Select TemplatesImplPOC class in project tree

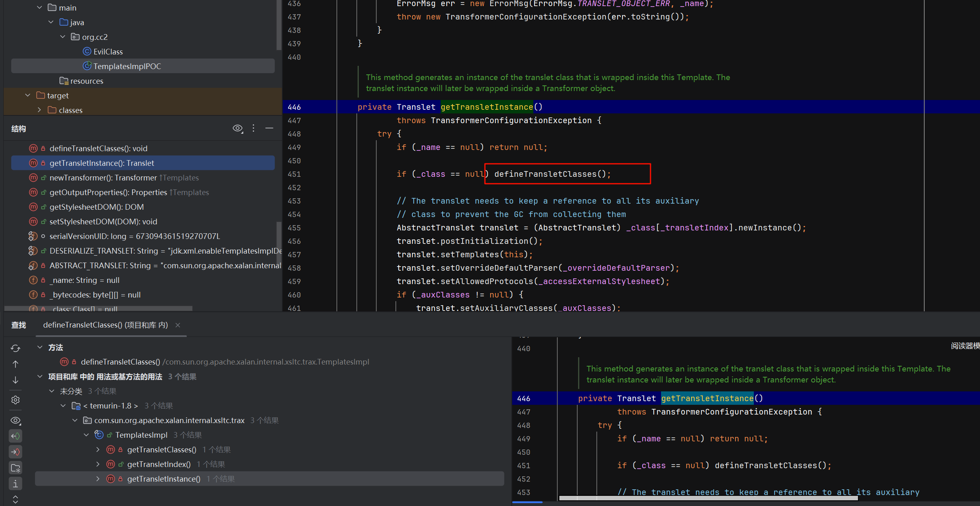click(x=143, y=66)
